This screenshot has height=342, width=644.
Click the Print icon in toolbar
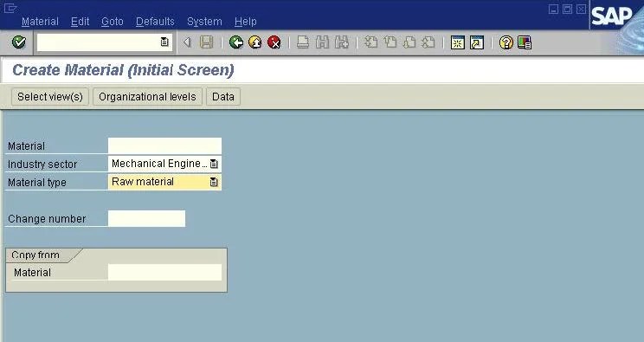(303, 42)
